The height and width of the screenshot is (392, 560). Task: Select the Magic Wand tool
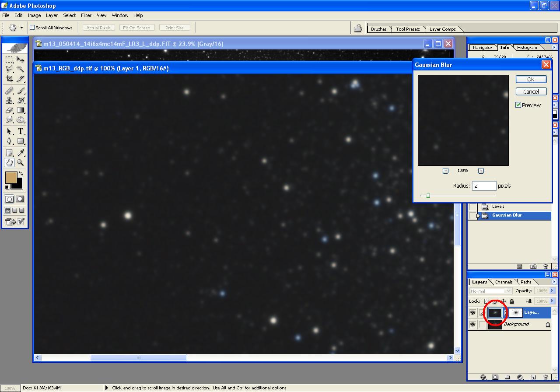20,69
